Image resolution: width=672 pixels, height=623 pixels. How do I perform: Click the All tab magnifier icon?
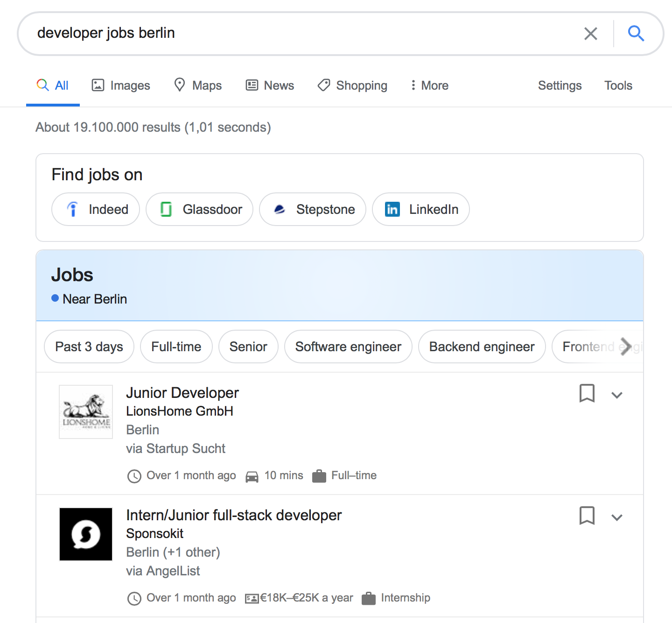pos(42,85)
